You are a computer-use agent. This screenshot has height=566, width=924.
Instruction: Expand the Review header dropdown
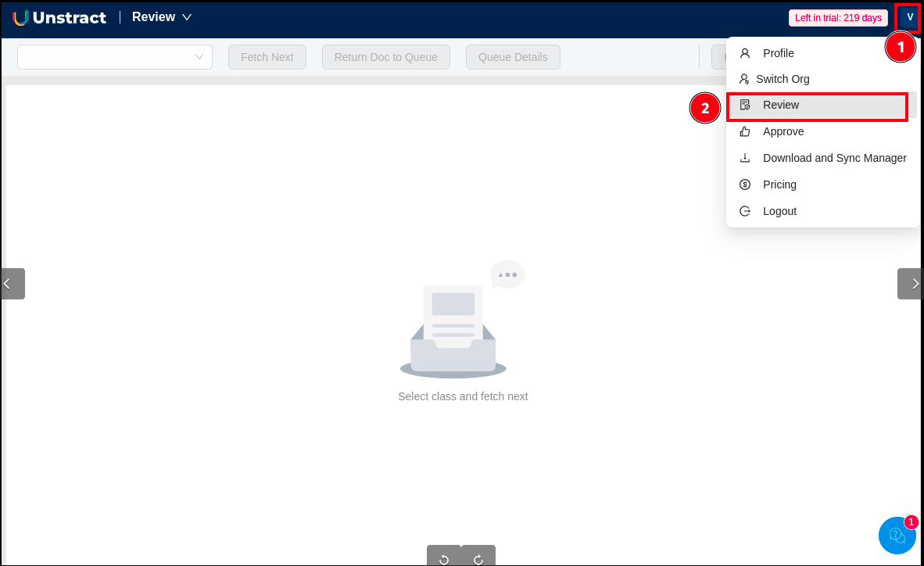186,17
